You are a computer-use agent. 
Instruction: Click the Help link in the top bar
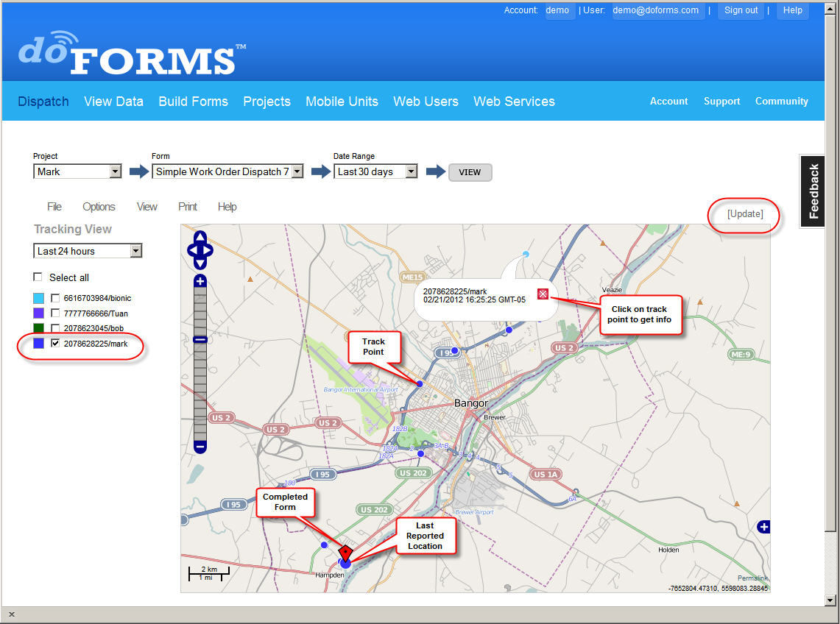tap(792, 10)
